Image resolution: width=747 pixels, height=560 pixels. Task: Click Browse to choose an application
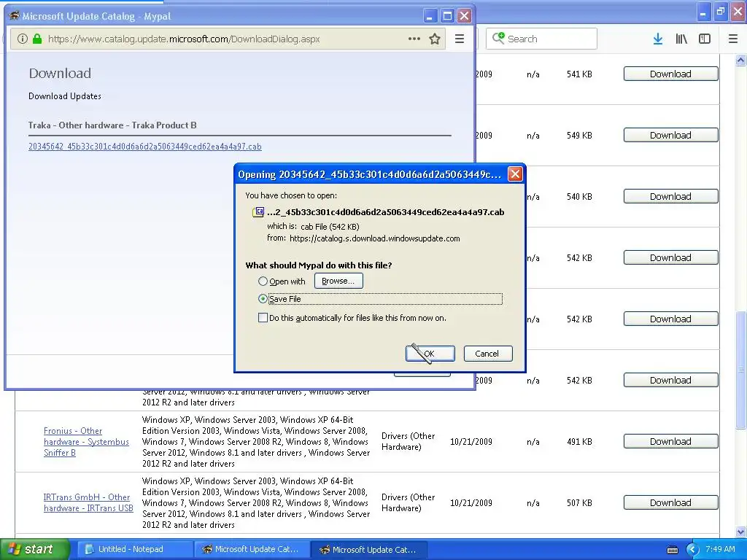tap(338, 281)
